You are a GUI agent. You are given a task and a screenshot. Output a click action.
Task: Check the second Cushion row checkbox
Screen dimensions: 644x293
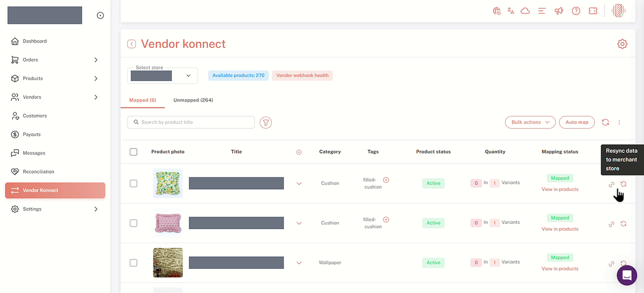pos(133,223)
